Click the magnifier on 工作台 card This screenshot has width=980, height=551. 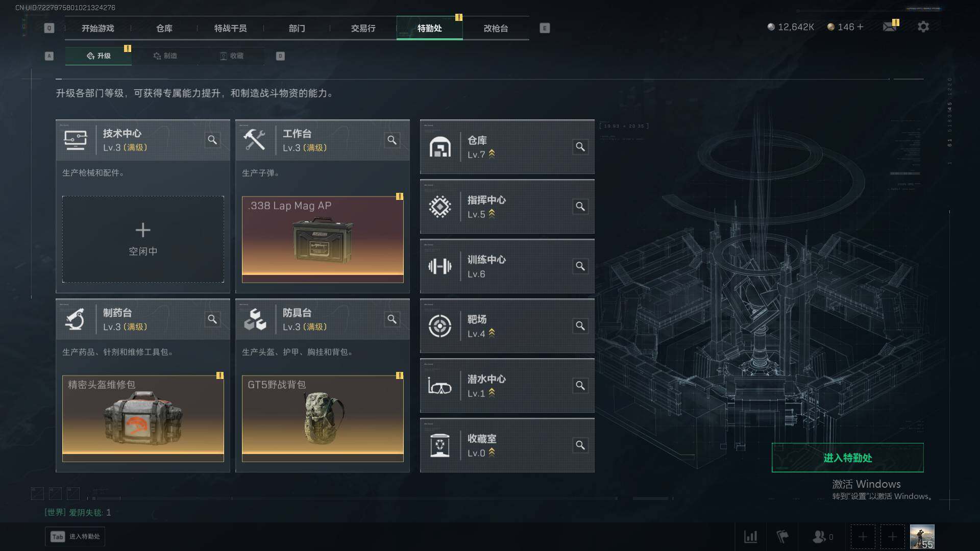[x=392, y=140]
